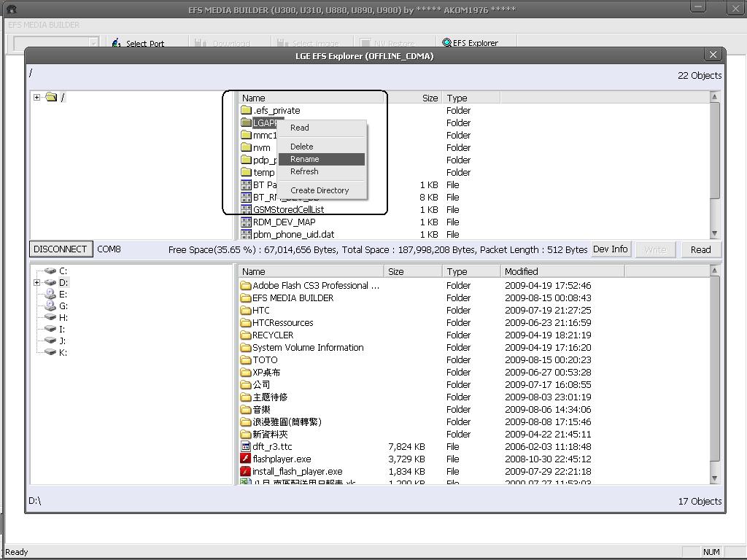This screenshot has height=560, width=747.
Task: Select the GSMStoredCellList file icon
Action: [246, 209]
